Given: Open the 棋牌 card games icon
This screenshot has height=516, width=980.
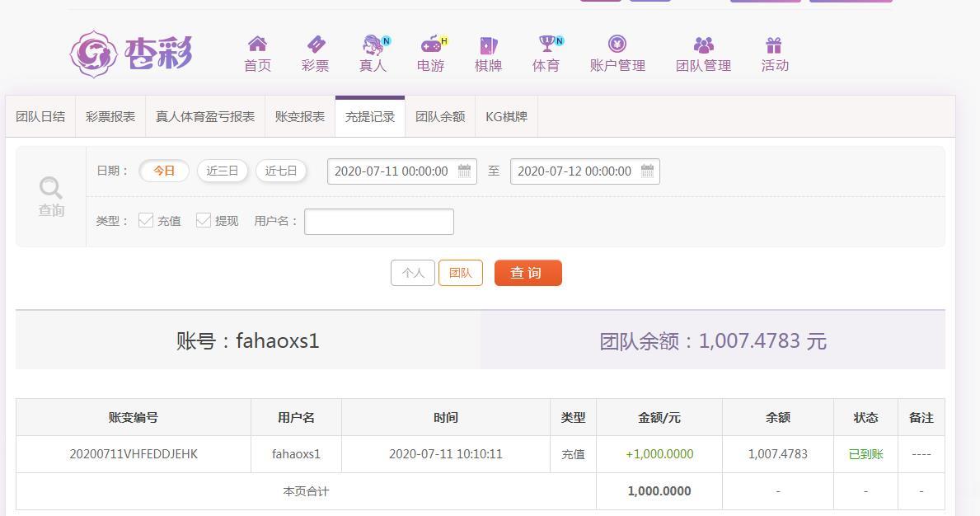Looking at the screenshot, I should (488, 45).
